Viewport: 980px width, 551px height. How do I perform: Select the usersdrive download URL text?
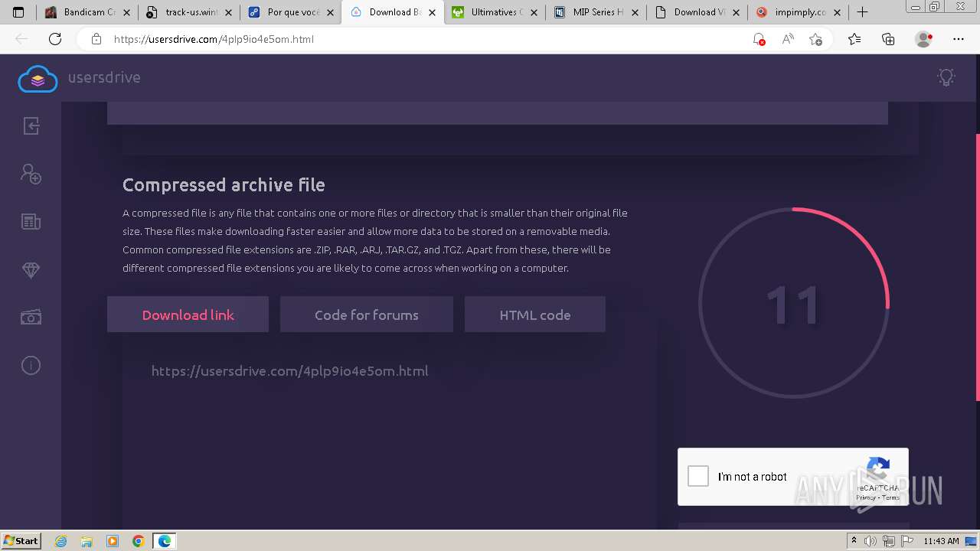[289, 371]
